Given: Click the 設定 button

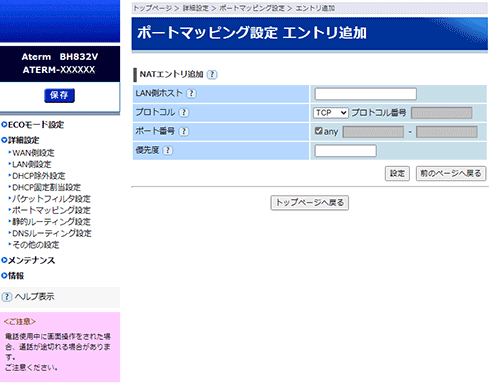Looking at the screenshot, I should [x=397, y=174].
